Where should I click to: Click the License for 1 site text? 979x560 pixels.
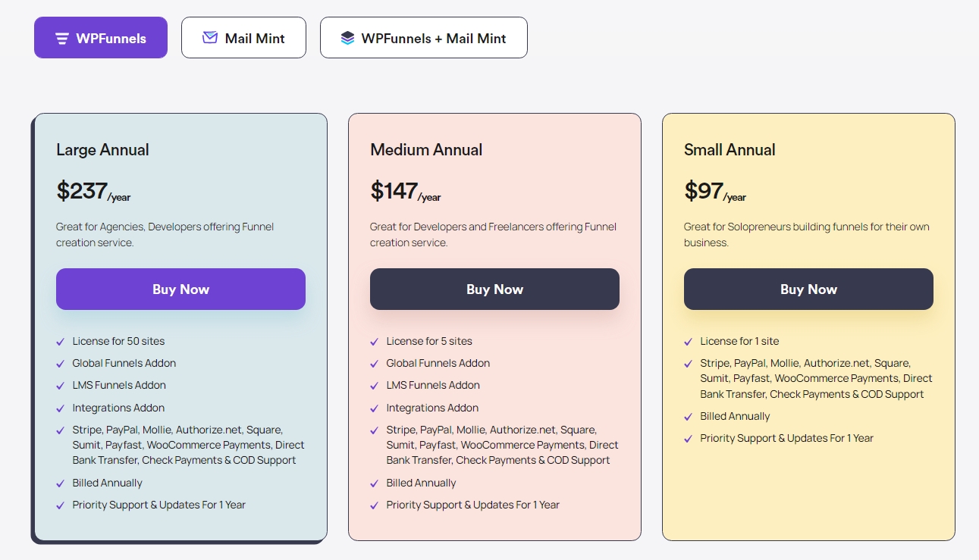(x=739, y=341)
